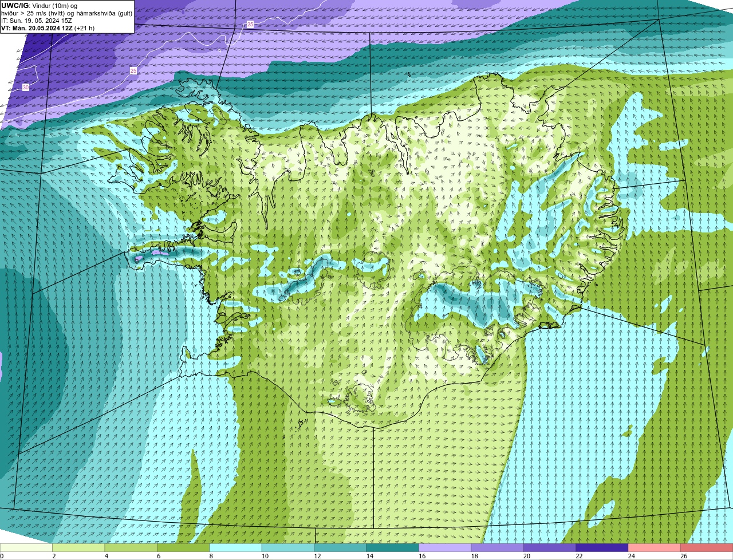
Task: Select the legend scale number 10
Action: click(265, 556)
